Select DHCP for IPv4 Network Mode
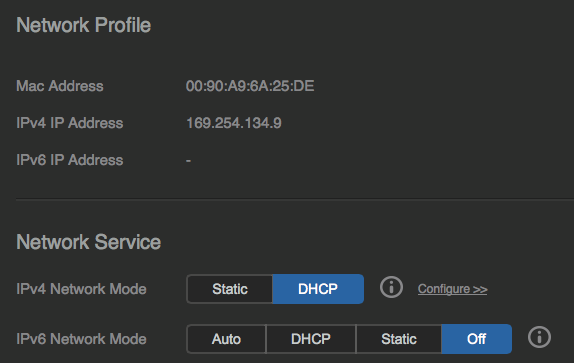 [318, 289]
